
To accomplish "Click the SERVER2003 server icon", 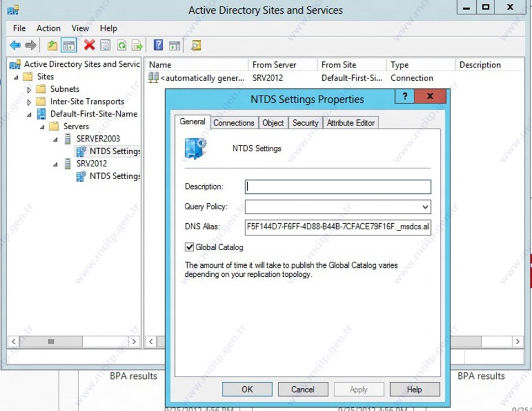I will tap(67, 139).
